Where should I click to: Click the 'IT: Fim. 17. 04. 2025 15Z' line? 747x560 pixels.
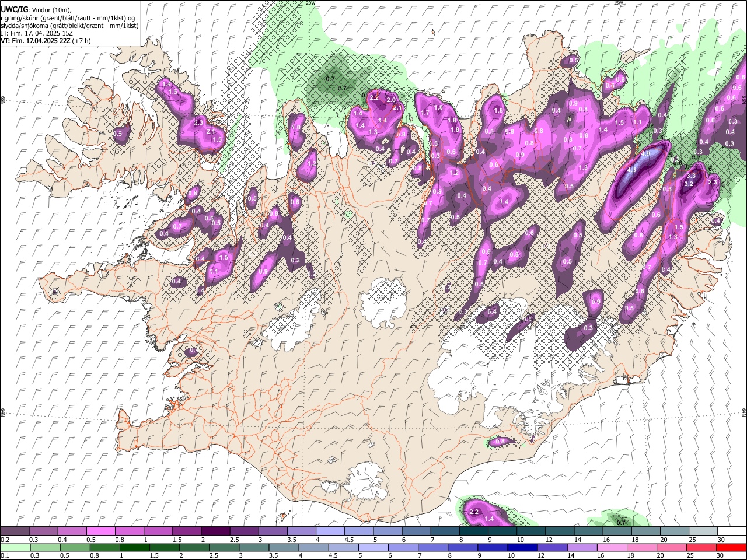37,33
